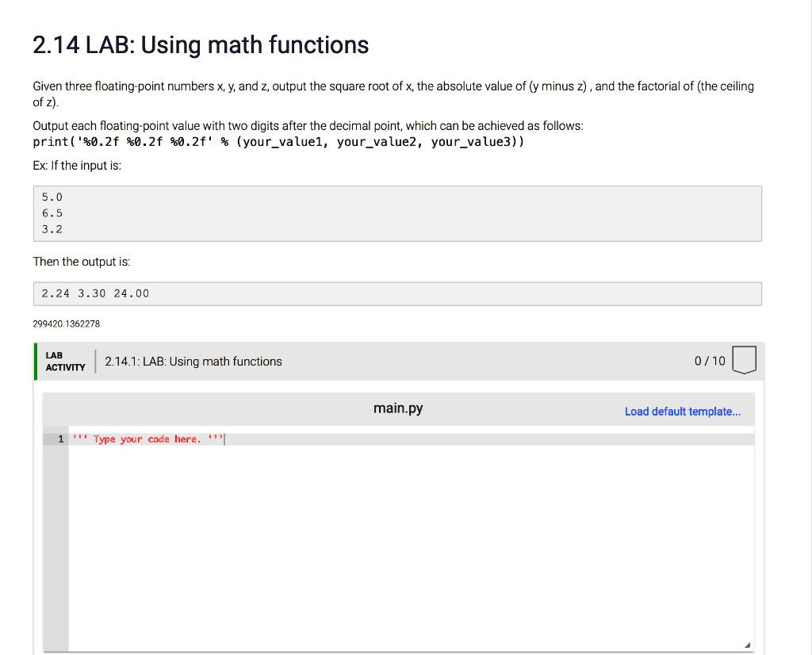Screen dimensions: 812x655
Task: Select the example input box showing 5.0
Action: pyautogui.click(x=51, y=197)
